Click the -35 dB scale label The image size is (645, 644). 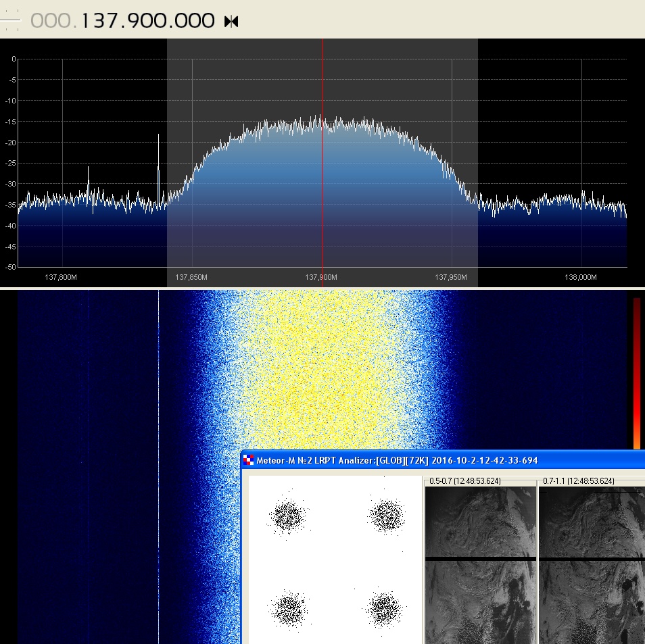pos(10,205)
